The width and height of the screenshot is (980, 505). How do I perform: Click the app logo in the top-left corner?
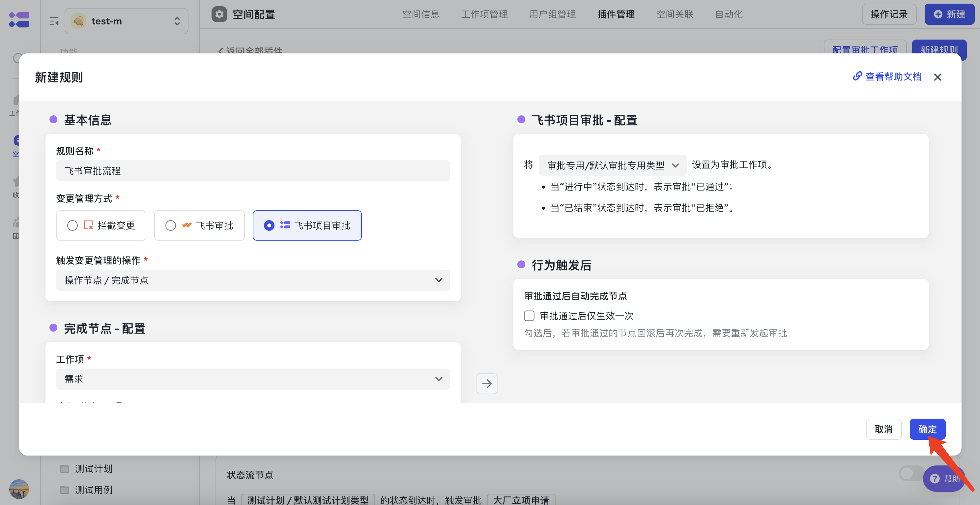coord(19,20)
